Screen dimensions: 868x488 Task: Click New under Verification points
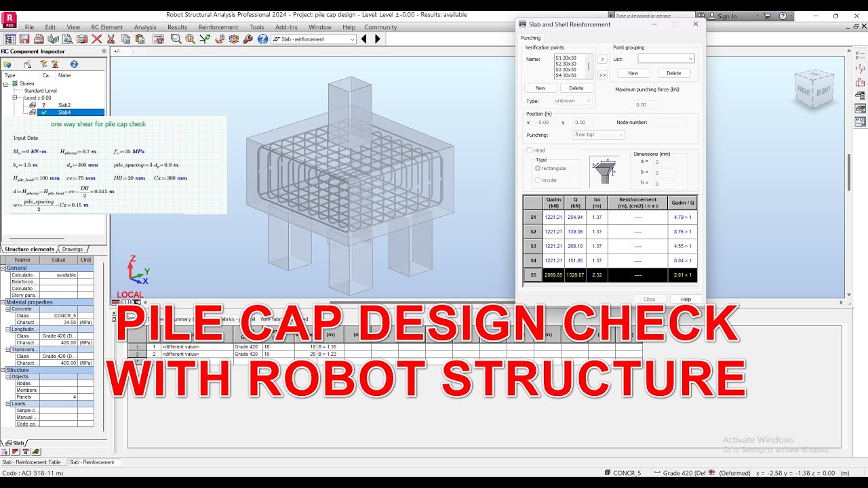pos(540,88)
